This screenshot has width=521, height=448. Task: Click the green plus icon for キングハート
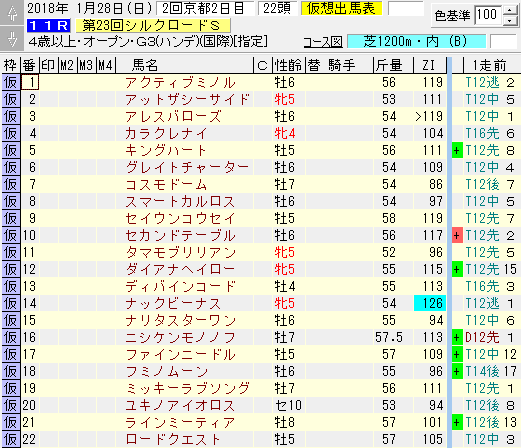tap(457, 150)
